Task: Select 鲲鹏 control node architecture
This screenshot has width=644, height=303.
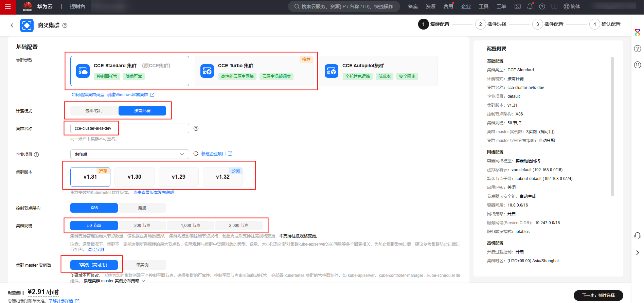Action: coord(142,208)
